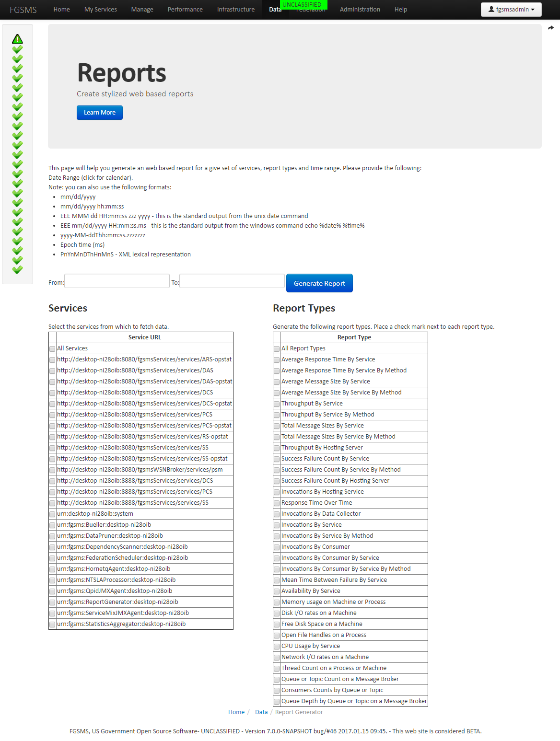Check the Invocations By Consumer checkbox

point(277,547)
